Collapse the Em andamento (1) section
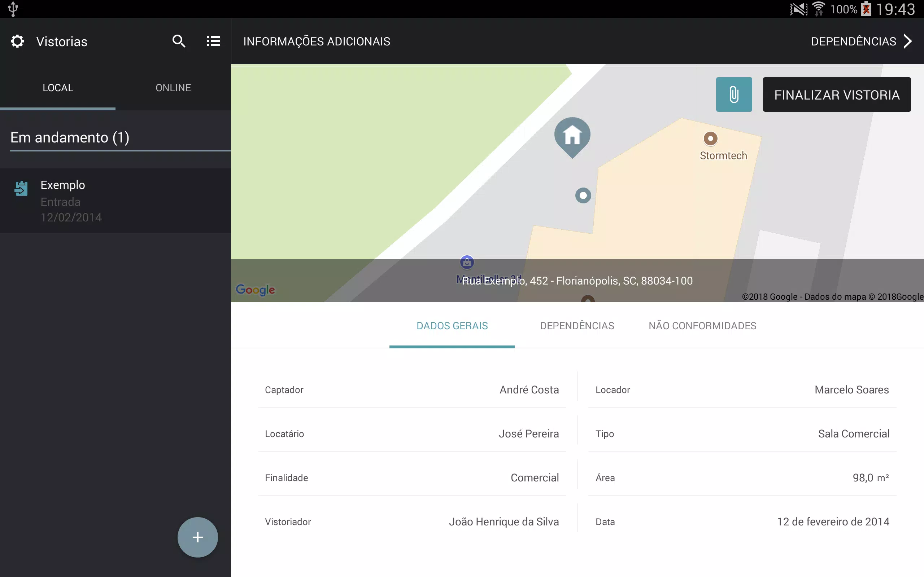The height and width of the screenshot is (577, 924). coord(70,137)
